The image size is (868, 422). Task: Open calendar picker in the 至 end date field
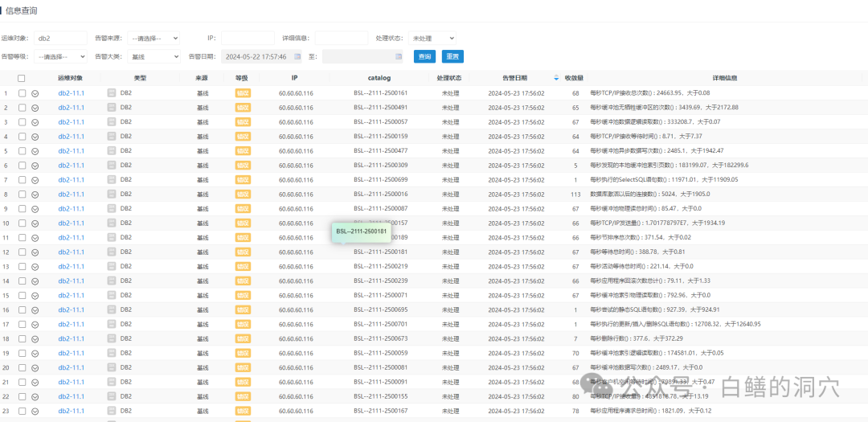(399, 56)
